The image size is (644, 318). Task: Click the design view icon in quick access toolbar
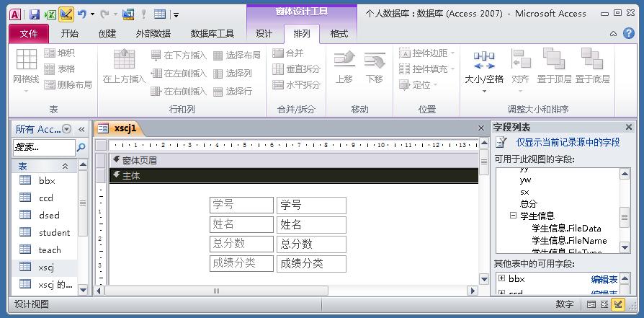point(66,14)
